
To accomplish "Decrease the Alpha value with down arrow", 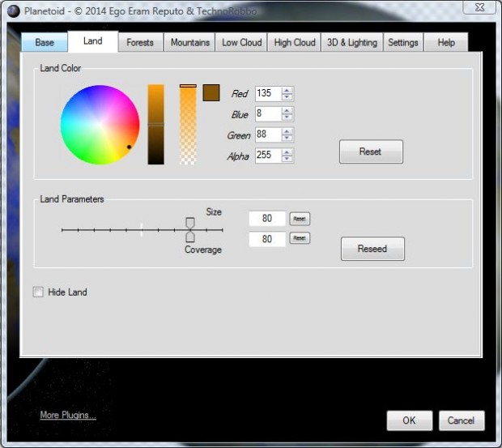I will [287, 159].
